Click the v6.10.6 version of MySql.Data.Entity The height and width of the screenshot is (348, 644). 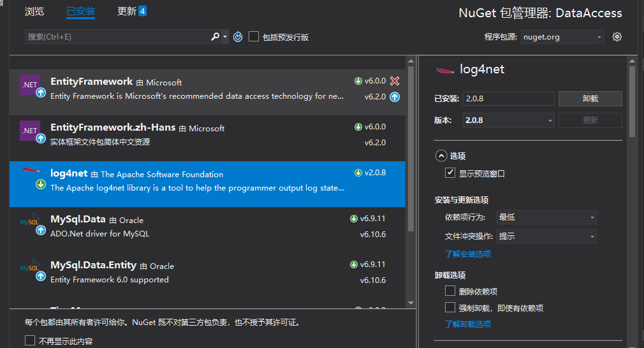coord(373,280)
